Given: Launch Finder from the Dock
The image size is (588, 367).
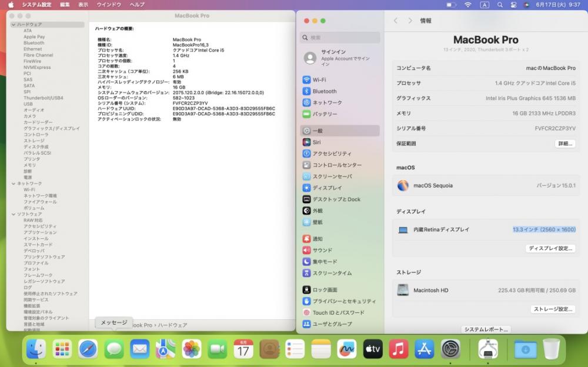Looking at the screenshot, I should tap(36, 349).
